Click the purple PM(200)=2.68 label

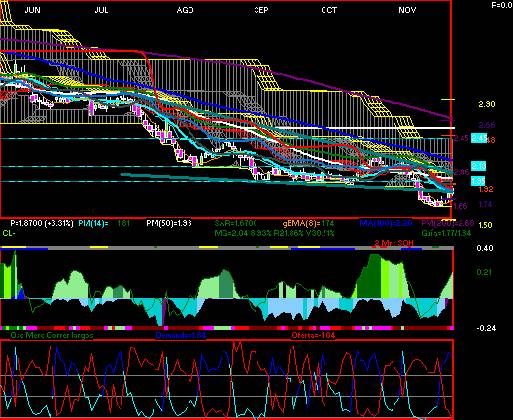[x=448, y=223]
